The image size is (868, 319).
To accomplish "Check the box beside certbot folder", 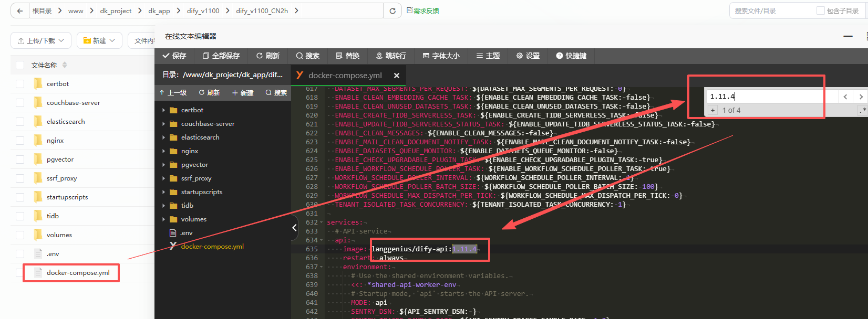I will [x=20, y=84].
